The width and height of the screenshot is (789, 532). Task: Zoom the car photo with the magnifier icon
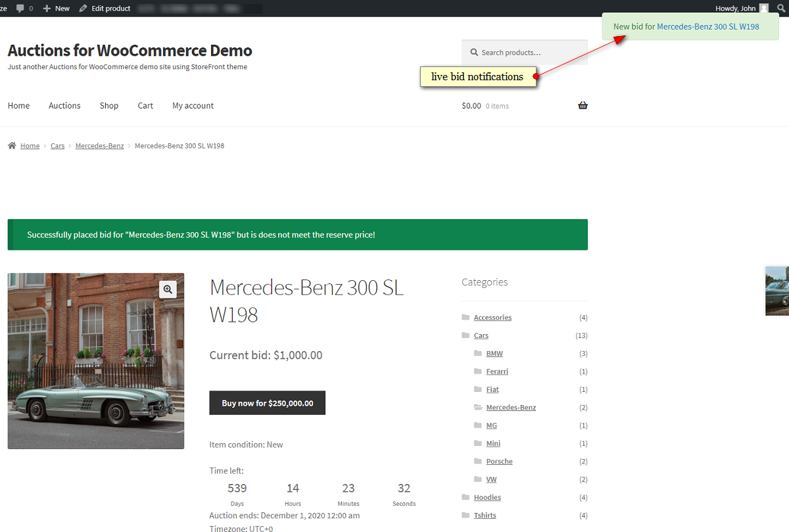(168, 289)
